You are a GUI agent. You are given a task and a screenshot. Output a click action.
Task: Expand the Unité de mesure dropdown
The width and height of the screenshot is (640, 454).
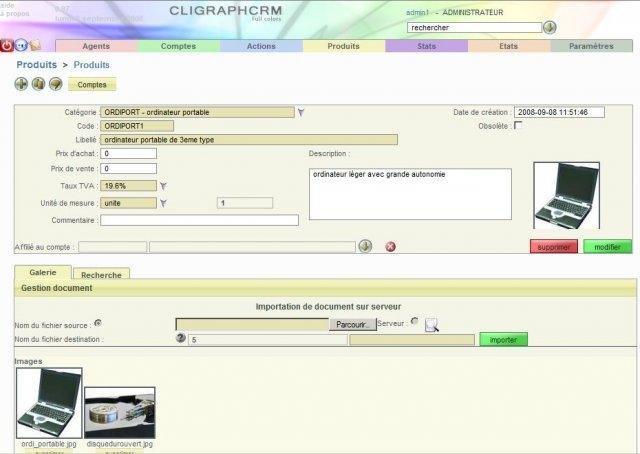pos(163,203)
